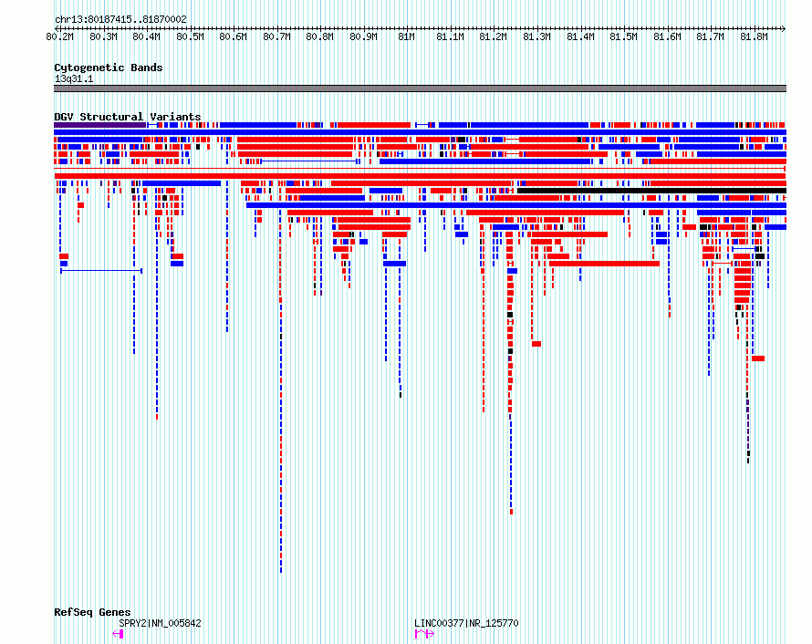
Task: Click the 80.4M ruler tick label
Action: pyautogui.click(x=146, y=36)
